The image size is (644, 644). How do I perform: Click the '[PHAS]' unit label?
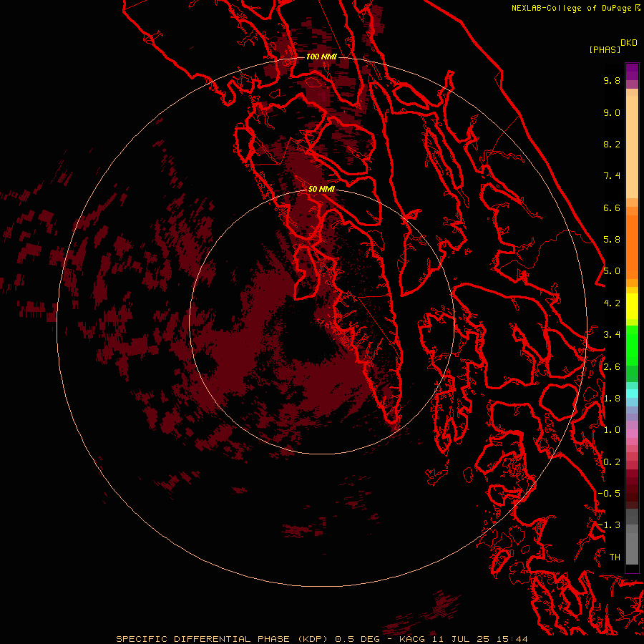(605, 49)
